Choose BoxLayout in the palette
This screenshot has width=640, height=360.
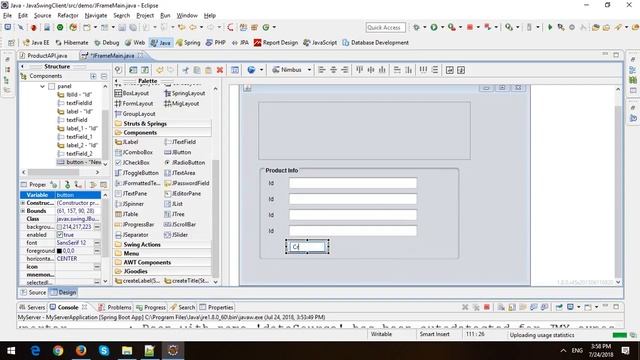pos(132,93)
